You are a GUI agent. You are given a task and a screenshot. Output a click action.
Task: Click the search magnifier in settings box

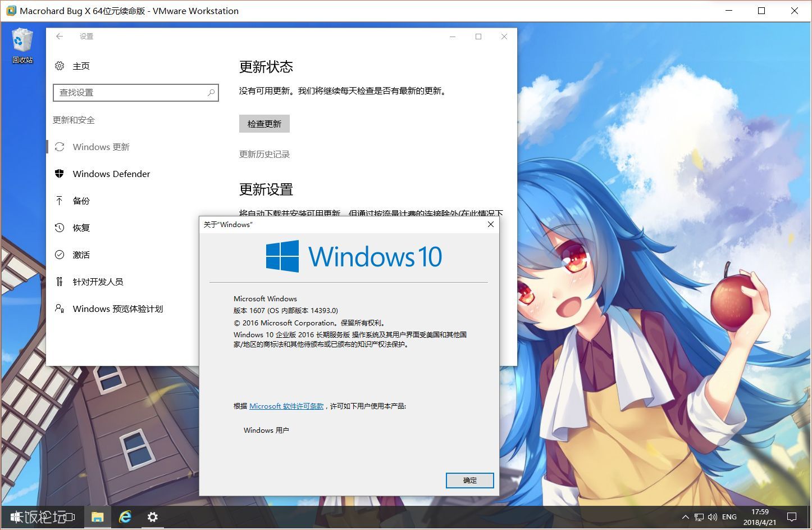click(x=211, y=92)
